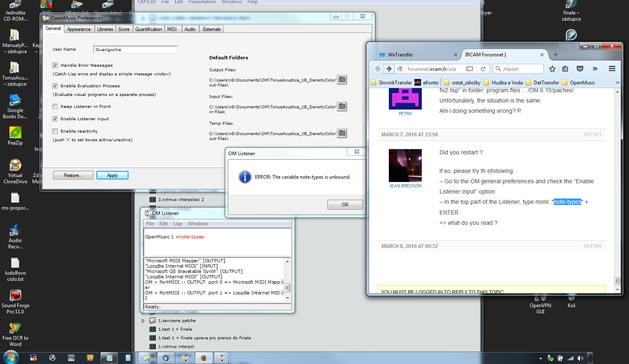Open Lisp menu in OM Listener
Viewport: 629px width, 364px height.
[x=178, y=224]
